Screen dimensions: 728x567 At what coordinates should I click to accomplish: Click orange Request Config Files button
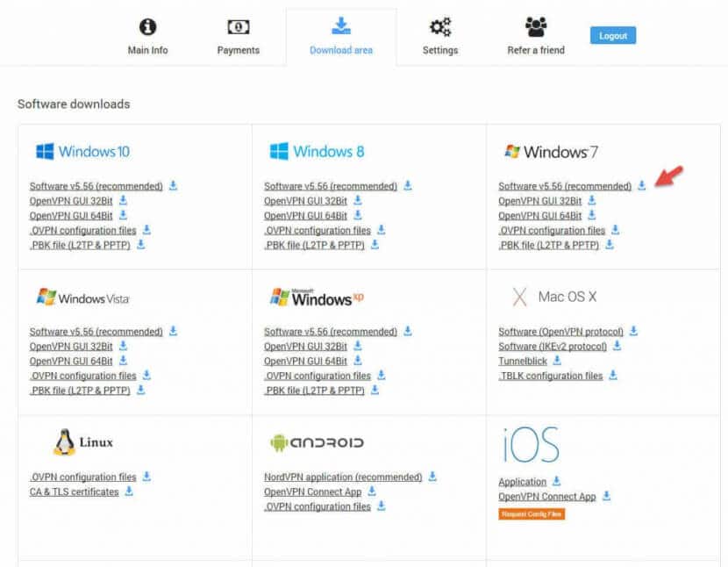(532, 514)
